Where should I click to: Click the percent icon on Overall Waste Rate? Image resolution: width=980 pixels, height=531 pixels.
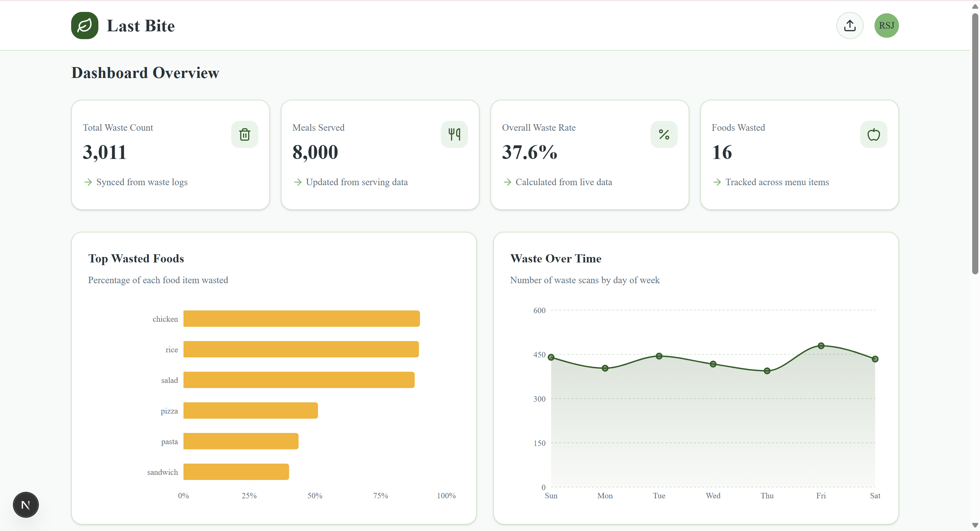pos(664,134)
